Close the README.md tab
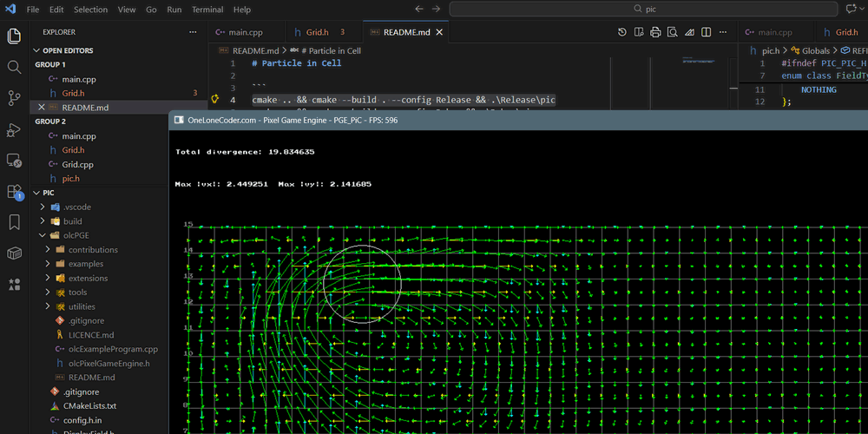 (440, 32)
